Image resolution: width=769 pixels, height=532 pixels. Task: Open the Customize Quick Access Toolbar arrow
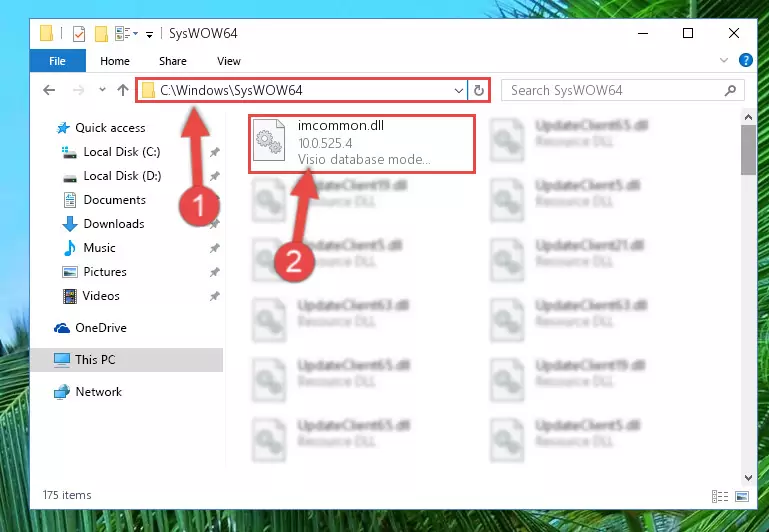point(149,34)
